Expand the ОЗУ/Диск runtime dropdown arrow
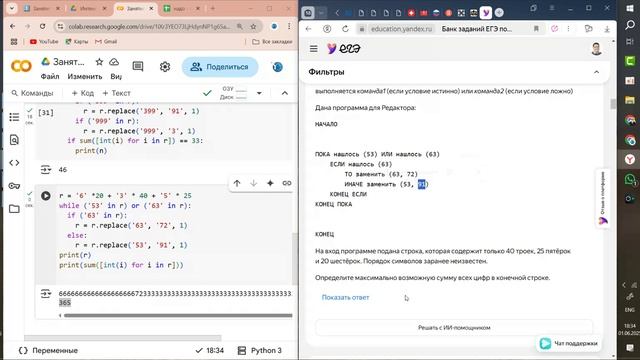 pyautogui.click(x=259, y=93)
